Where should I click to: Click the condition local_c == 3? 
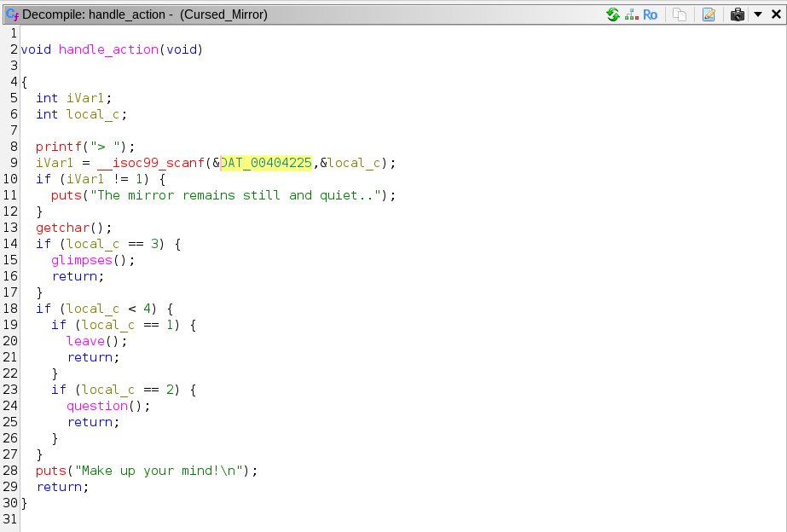113,245
